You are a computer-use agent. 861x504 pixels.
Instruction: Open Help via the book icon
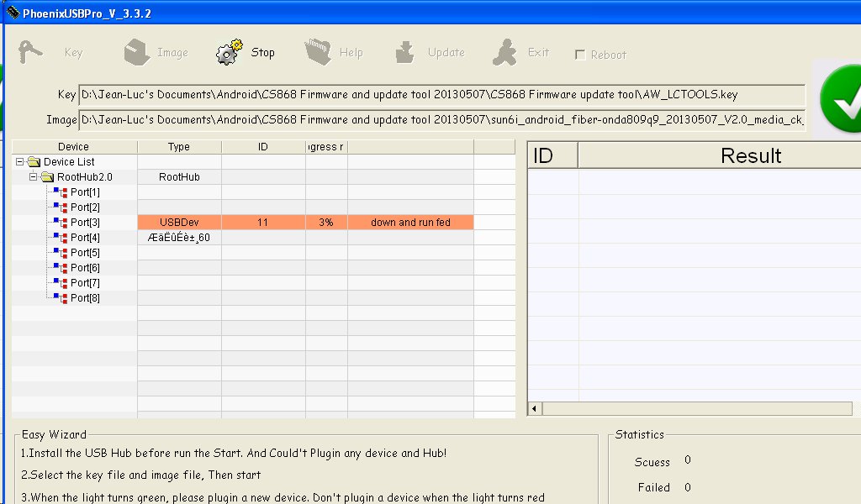pos(318,52)
